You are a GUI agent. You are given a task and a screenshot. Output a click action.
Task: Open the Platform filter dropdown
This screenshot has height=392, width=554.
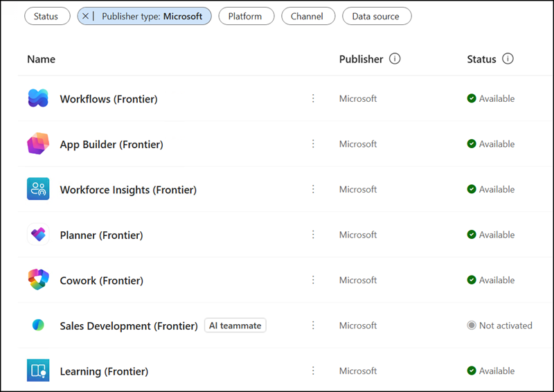point(246,16)
